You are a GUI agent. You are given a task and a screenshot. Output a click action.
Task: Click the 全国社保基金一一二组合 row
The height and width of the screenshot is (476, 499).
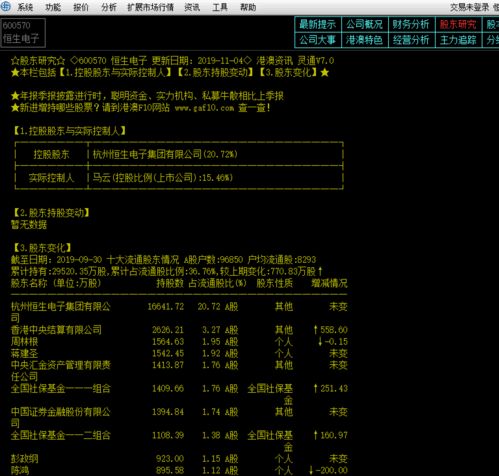[x=179, y=441]
